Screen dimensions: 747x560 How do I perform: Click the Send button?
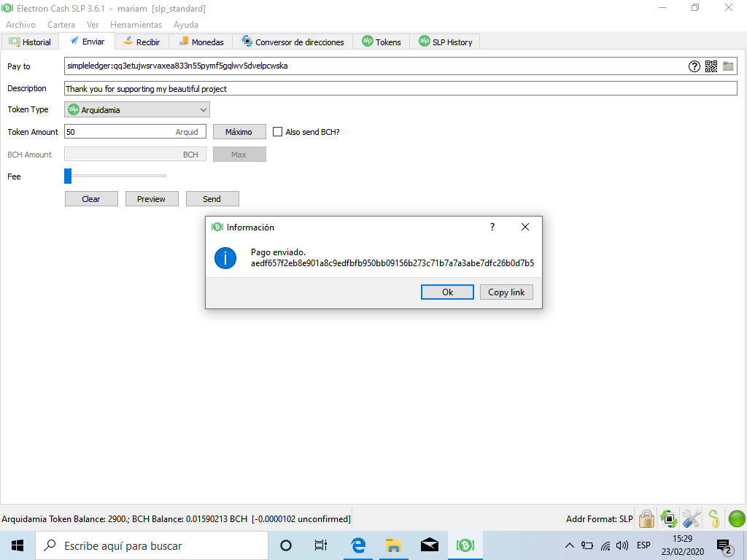[x=212, y=198]
